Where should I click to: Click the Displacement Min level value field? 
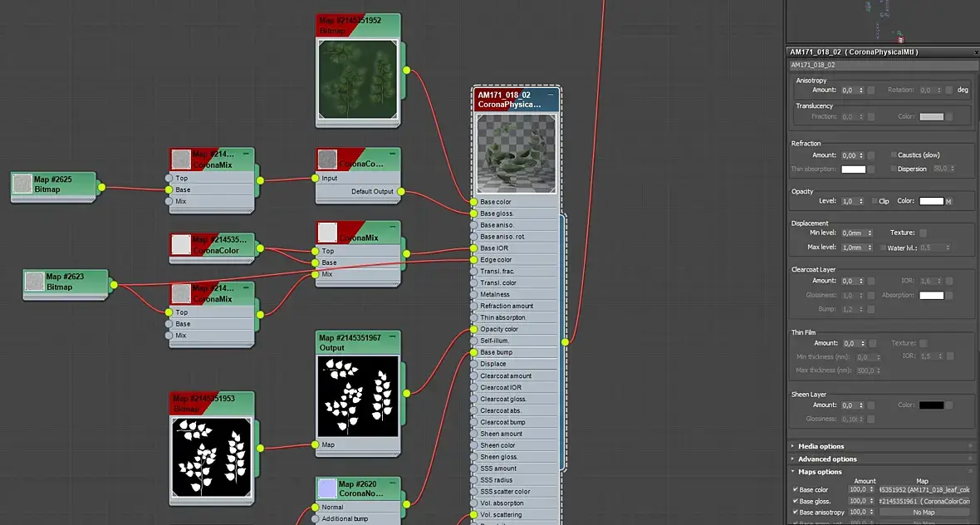tap(853, 233)
